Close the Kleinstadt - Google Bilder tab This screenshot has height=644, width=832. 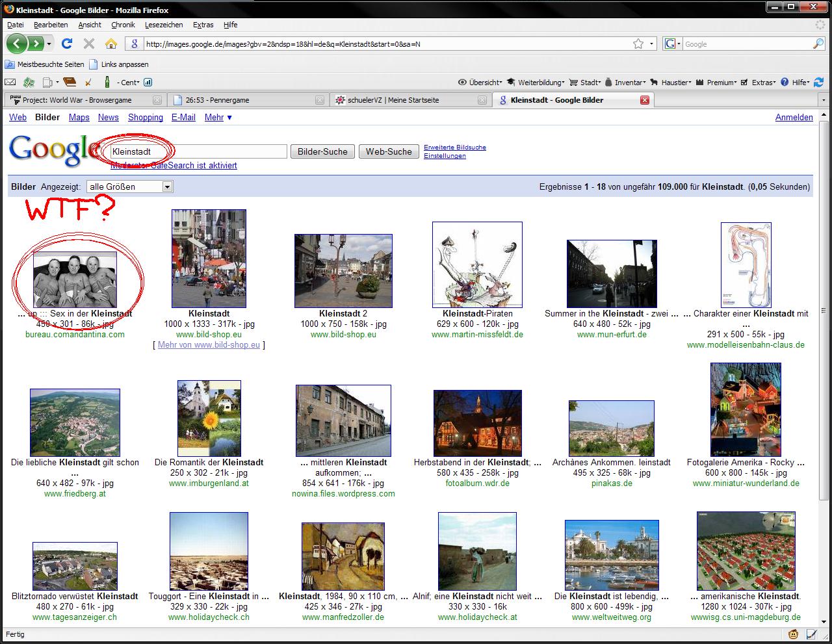pos(645,100)
